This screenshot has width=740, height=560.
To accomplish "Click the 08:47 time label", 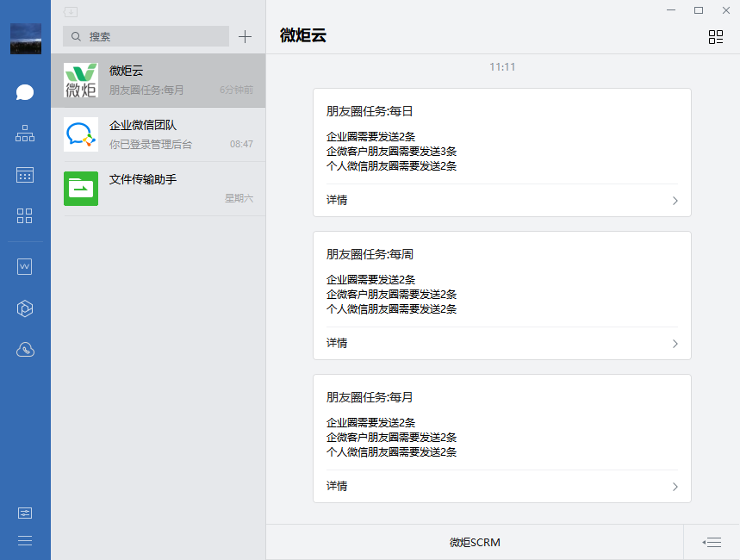I will 241,144.
